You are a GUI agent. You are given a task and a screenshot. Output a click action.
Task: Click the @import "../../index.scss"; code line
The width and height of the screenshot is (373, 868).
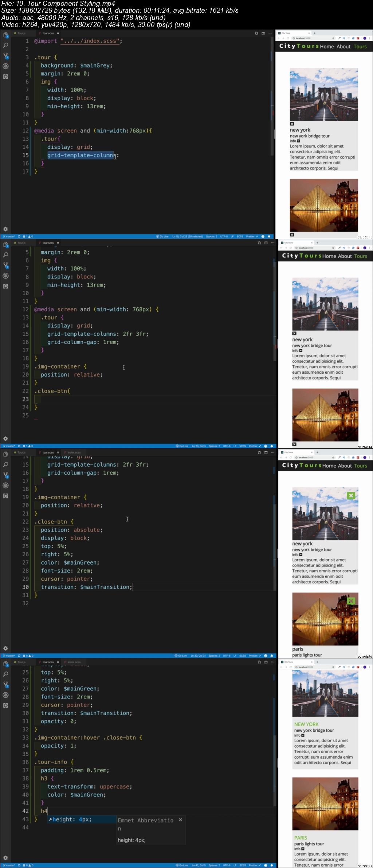click(x=78, y=41)
